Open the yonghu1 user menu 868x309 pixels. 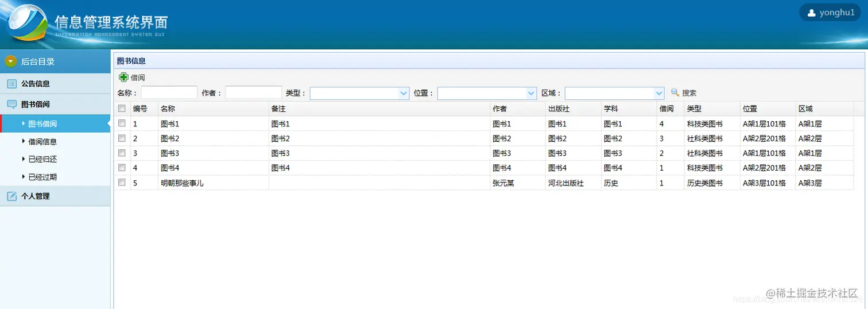pos(831,13)
